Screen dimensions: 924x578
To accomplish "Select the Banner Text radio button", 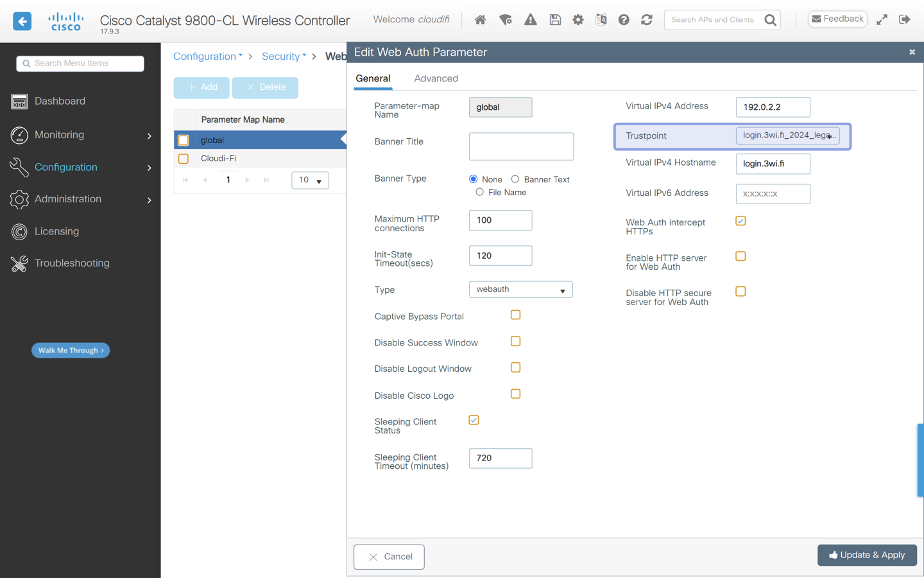I will pos(515,179).
